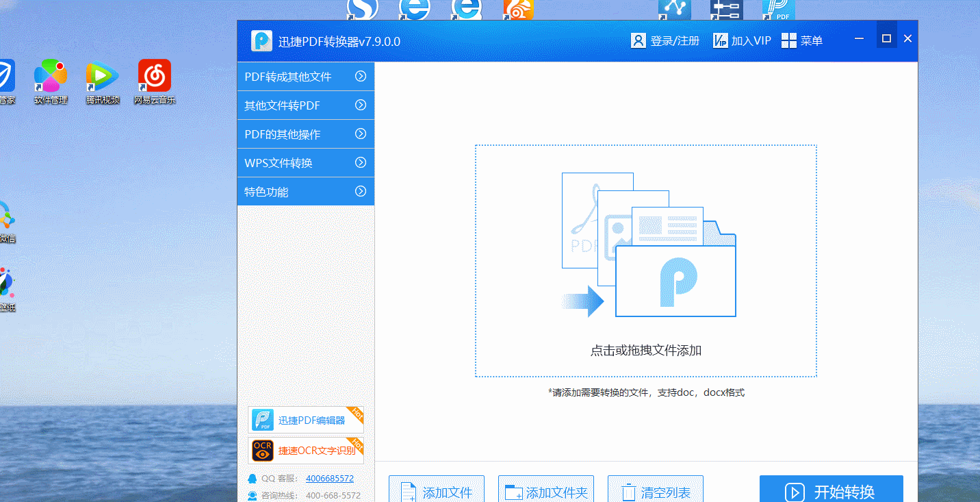This screenshot has width=980, height=502.
Task: Click 加入VIP in the title bar
Action: 742,41
